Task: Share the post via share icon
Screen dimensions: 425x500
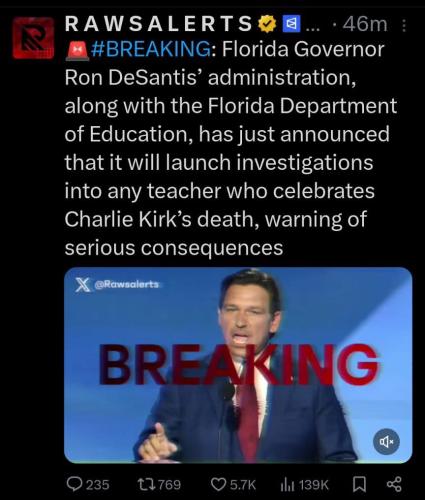Action: pos(394,484)
